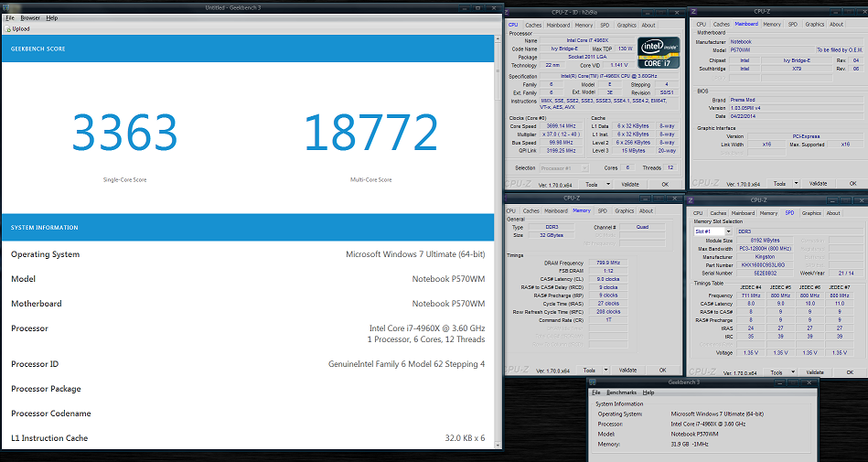Click the L1 Instruction Cache row
The image size is (868, 462).
point(248,438)
